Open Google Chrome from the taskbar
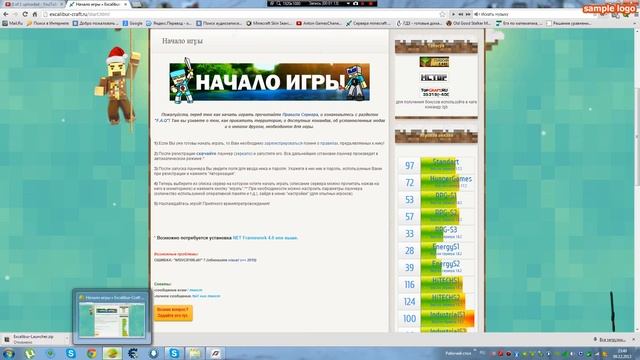Screen dimensions: 640x360 pos(92,353)
